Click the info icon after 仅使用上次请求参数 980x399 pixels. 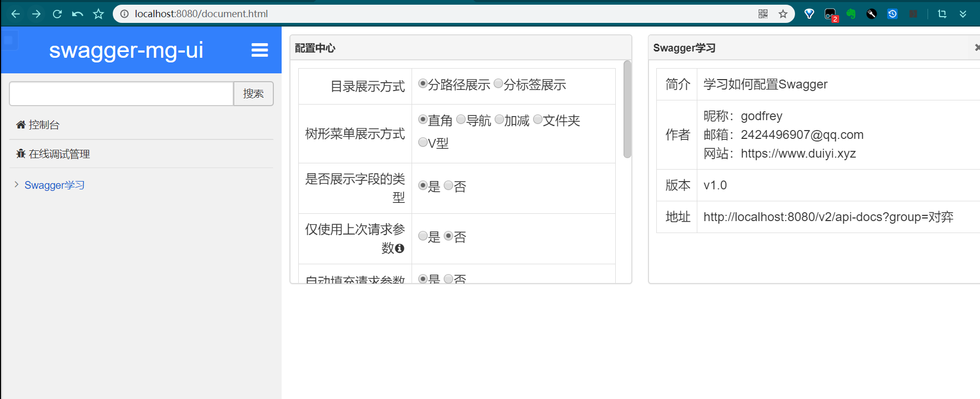[400, 248]
